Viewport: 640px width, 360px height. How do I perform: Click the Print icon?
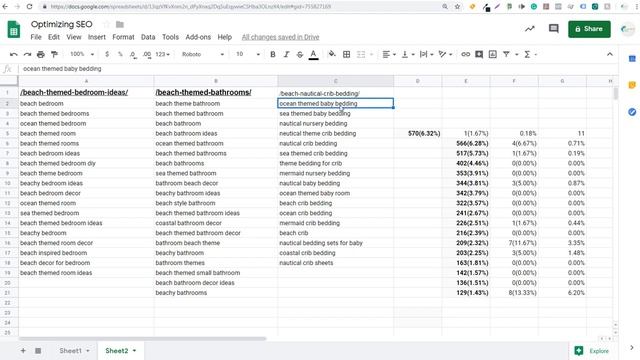coord(40,54)
